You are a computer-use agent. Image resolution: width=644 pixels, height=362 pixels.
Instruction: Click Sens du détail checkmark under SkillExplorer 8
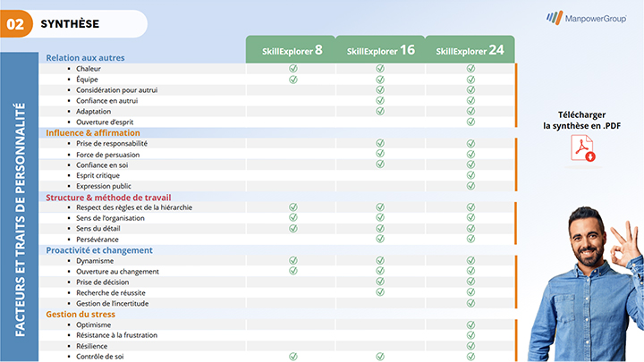(x=292, y=228)
